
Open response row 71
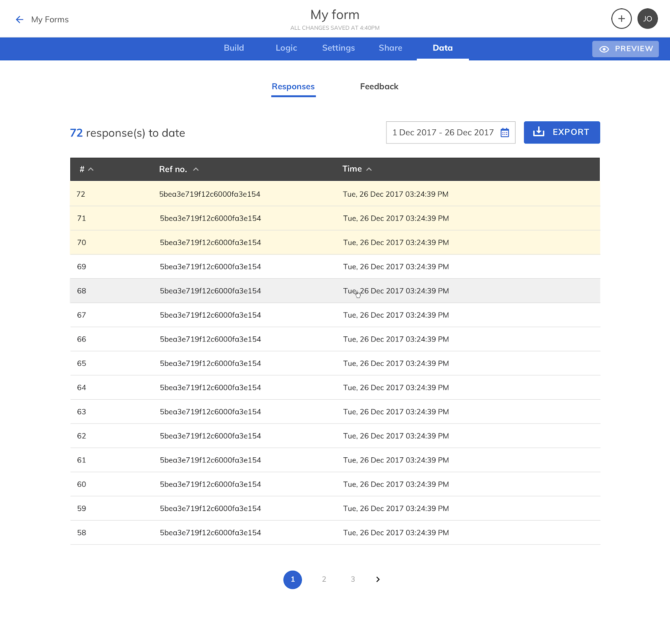coord(335,218)
